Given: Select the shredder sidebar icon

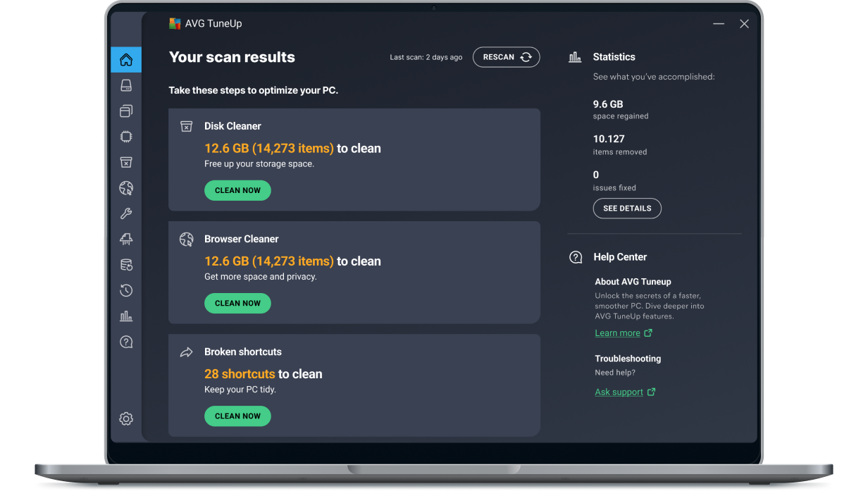Looking at the screenshot, I should point(126,240).
